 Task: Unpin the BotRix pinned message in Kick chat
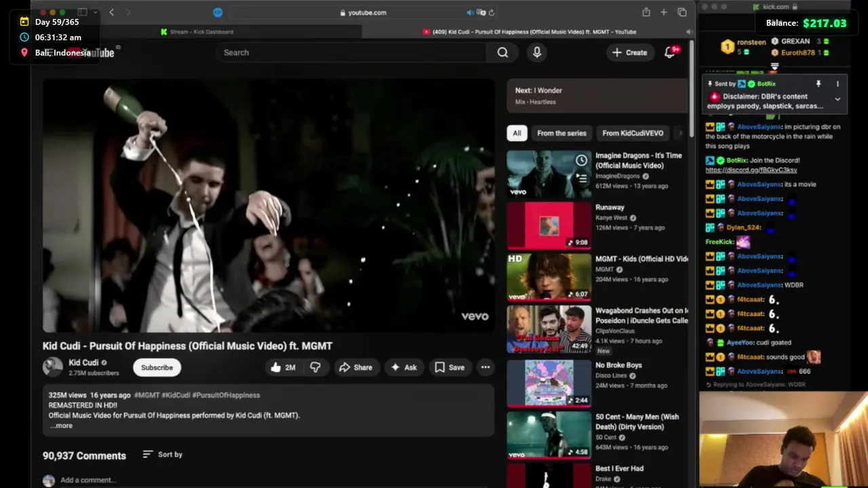click(x=818, y=84)
